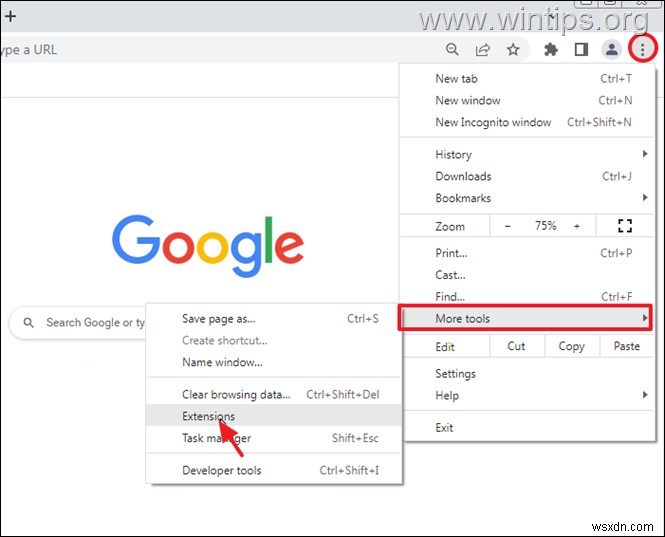Open Developer tools from the submenu
The width and height of the screenshot is (665, 537).
tap(274, 470)
